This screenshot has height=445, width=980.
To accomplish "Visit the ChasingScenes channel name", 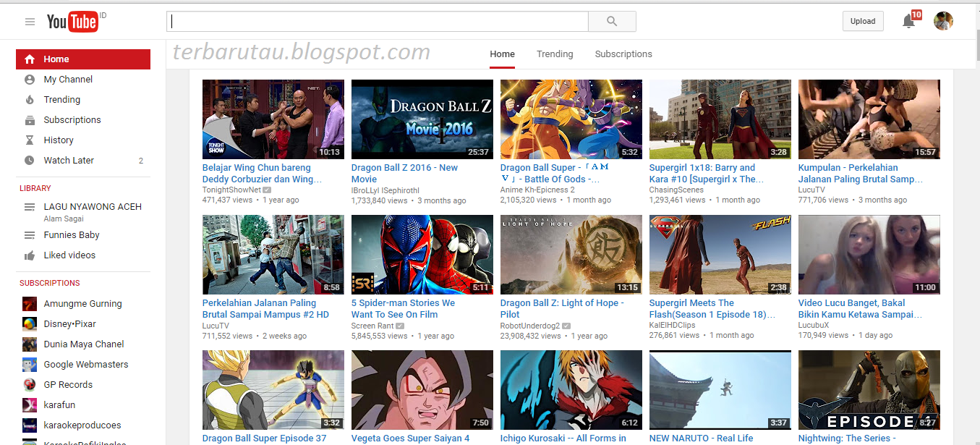I will [677, 190].
